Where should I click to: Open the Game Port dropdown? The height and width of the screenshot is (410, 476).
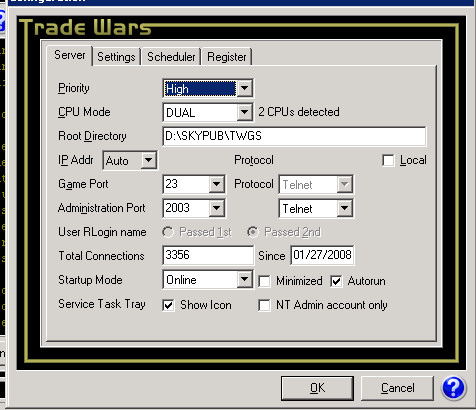tap(217, 184)
